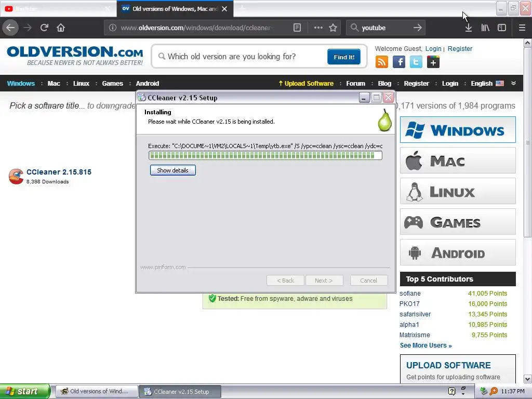This screenshot has width=532, height=399.
Task: Open contributor Matrixisme profile link
Action: pyautogui.click(x=415, y=335)
